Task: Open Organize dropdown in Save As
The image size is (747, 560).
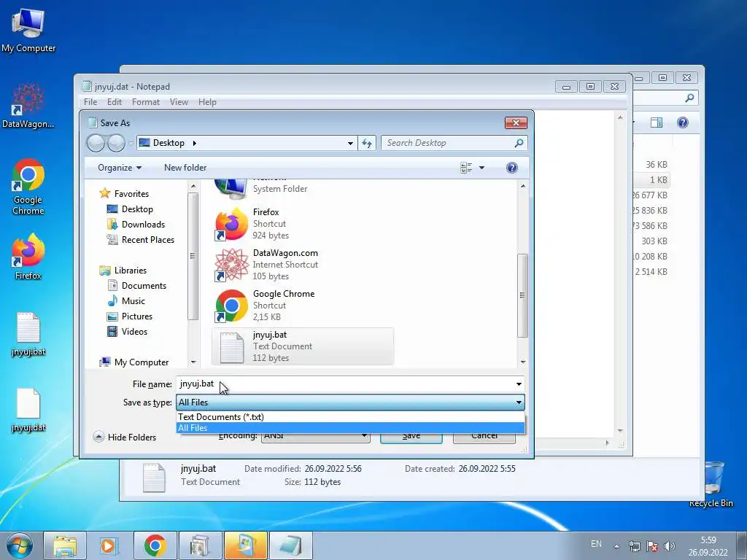Action: (x=119, y=168)
